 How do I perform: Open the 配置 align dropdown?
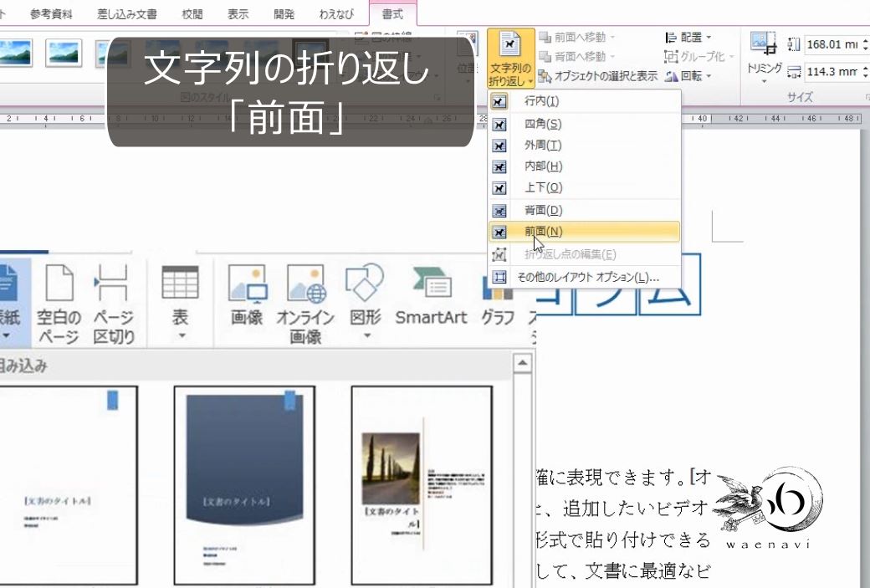(x=688, y=37)
